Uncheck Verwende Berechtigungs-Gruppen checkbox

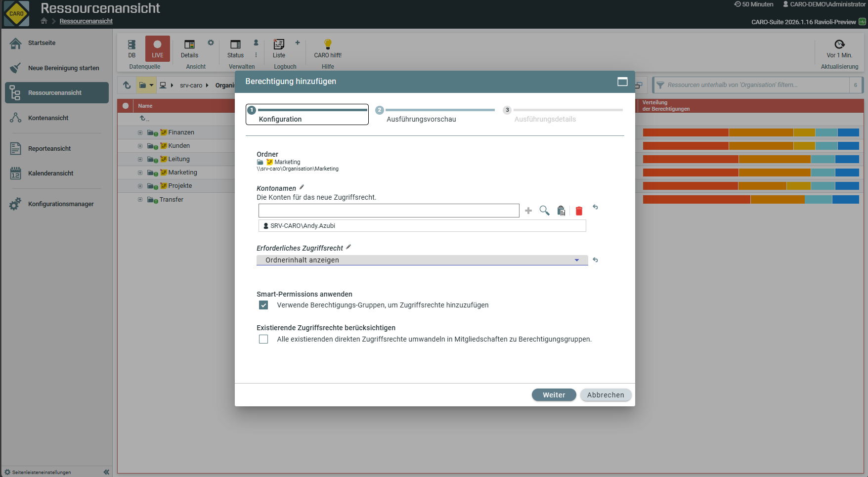tap(263, 305)
